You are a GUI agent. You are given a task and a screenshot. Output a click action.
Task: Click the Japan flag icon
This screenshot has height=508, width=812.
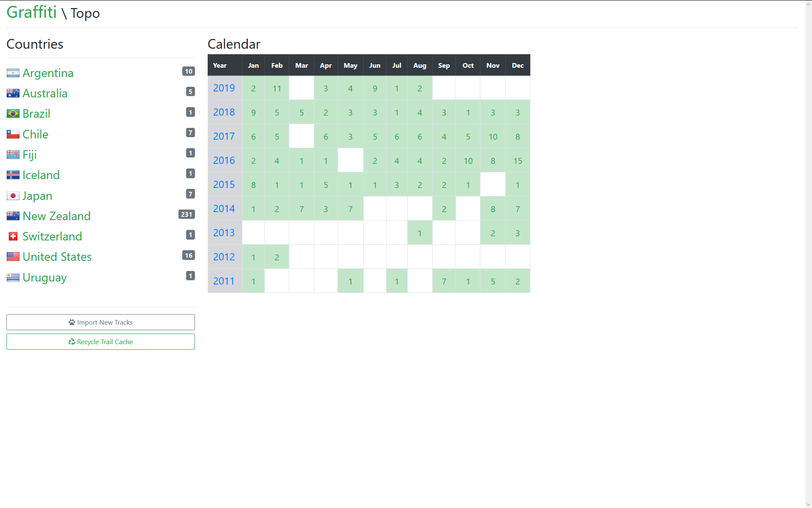(13, 196)
